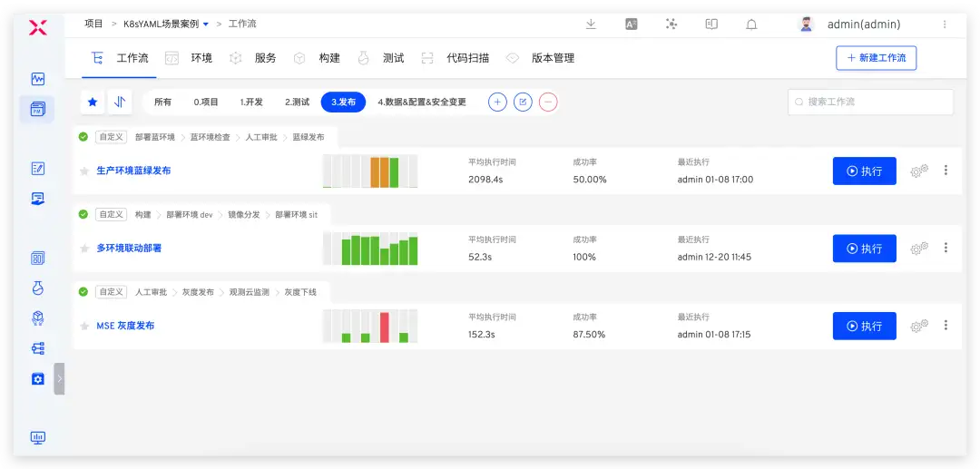Switch to the 环境 tab
Image resolution: width=980 pixels, height=469 pixels.
tap(189, 58)
